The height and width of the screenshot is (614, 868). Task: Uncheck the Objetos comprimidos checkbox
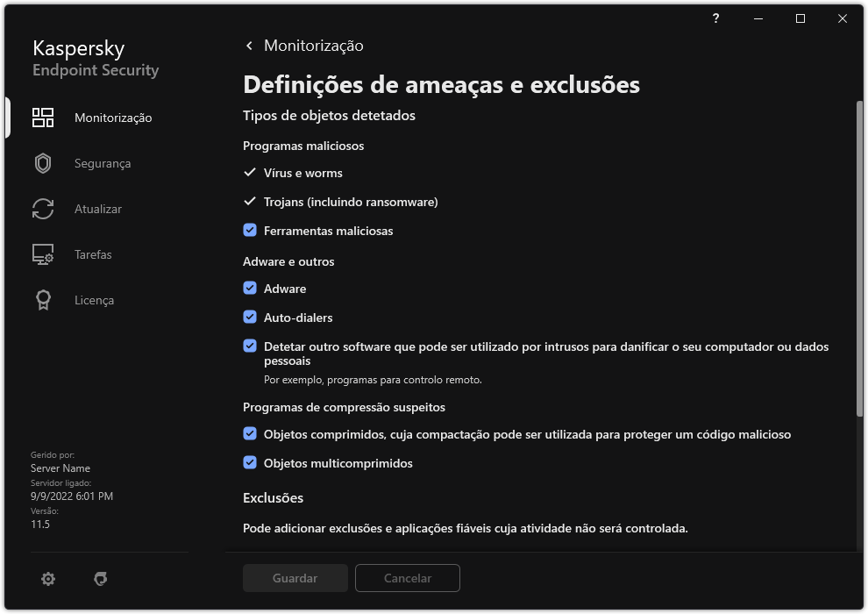click(250, 433)
